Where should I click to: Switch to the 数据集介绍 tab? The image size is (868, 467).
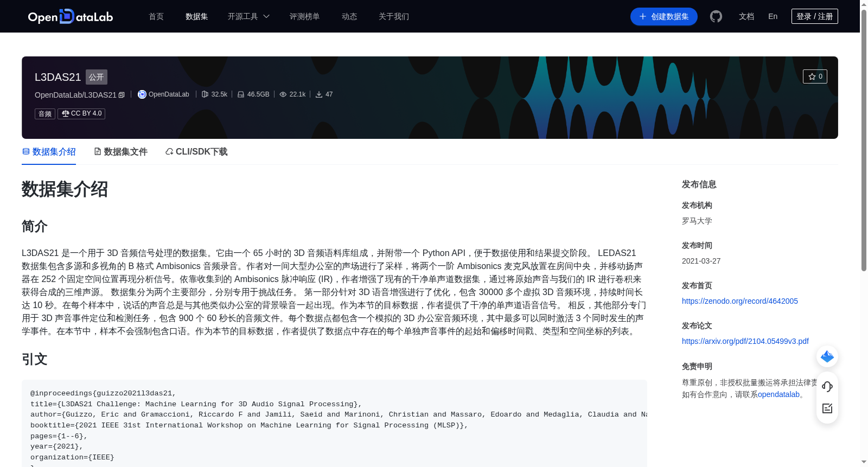point(49,152)
